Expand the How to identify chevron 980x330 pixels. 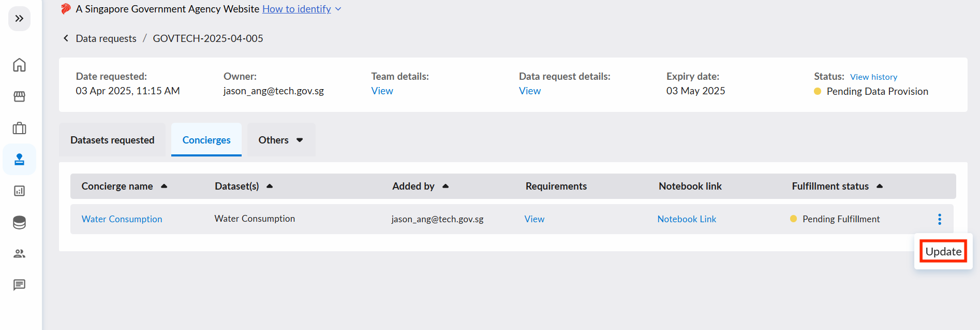338,9
